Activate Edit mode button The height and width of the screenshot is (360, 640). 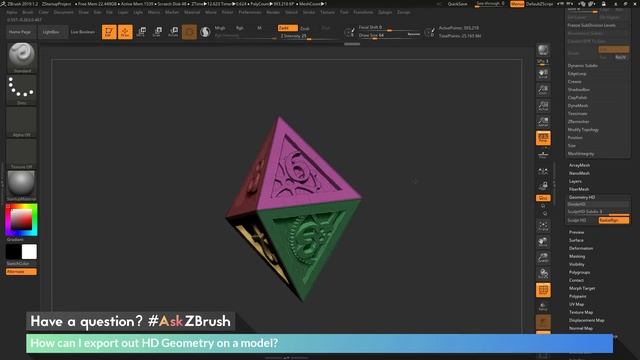coord(109,32)
